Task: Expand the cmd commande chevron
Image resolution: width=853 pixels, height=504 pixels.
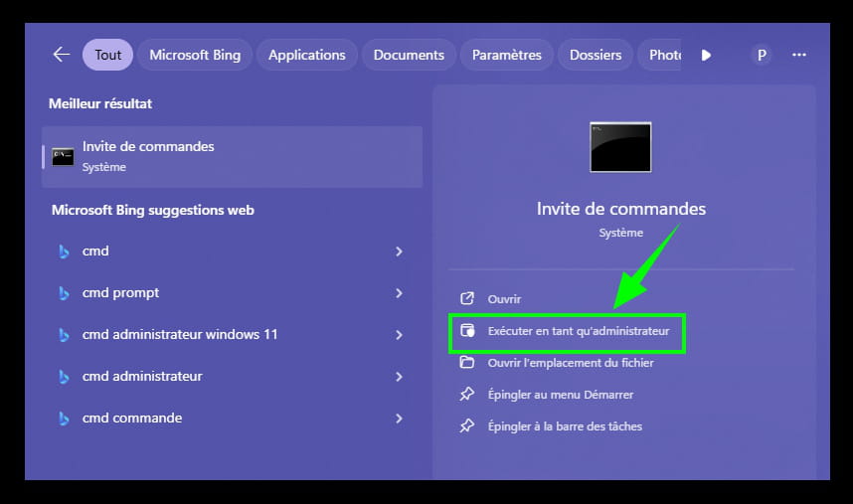Action: (x=399, y=419)
